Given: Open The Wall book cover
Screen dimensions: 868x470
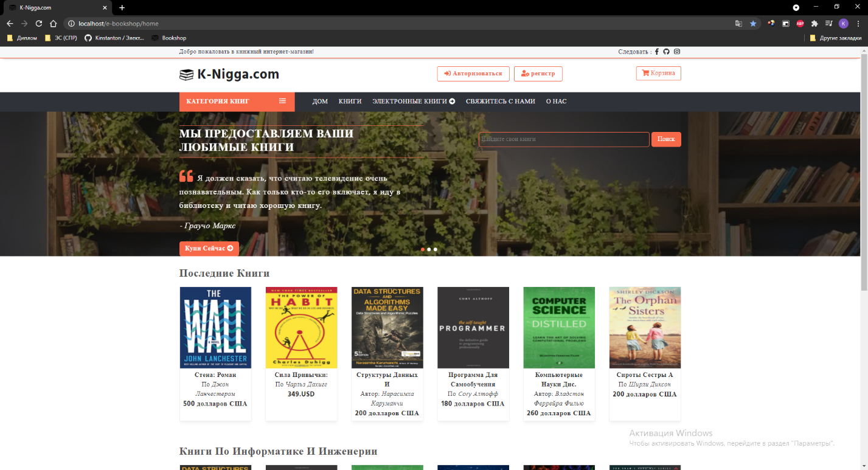Looking at the screenshot, I should (215, 328).
